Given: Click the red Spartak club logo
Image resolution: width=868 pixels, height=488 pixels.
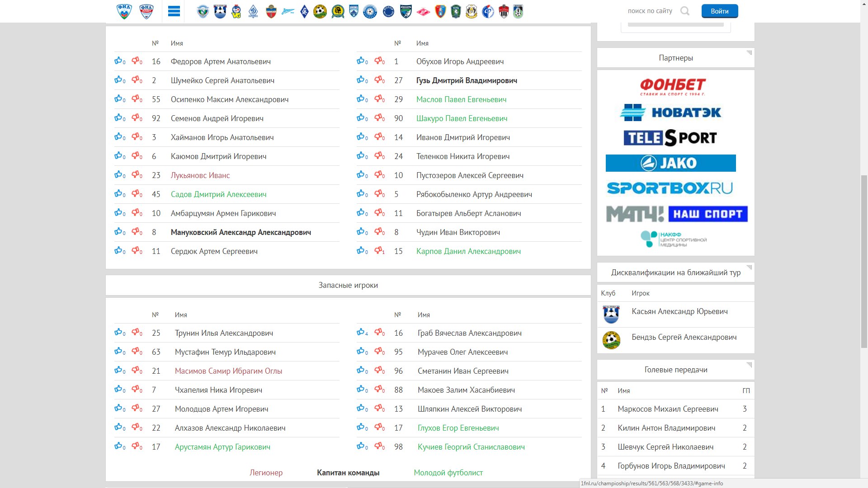Looking at the screenshot, I should (x=423, y=11).
